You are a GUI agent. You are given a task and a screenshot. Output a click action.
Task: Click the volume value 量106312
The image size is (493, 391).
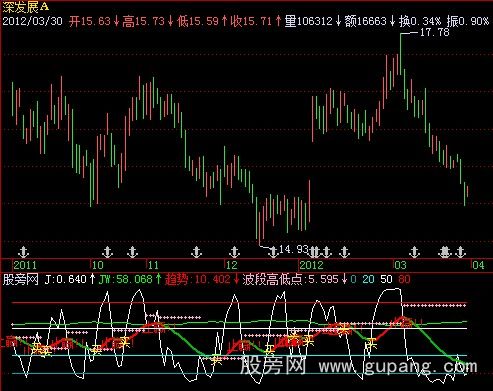pos(309,21)
